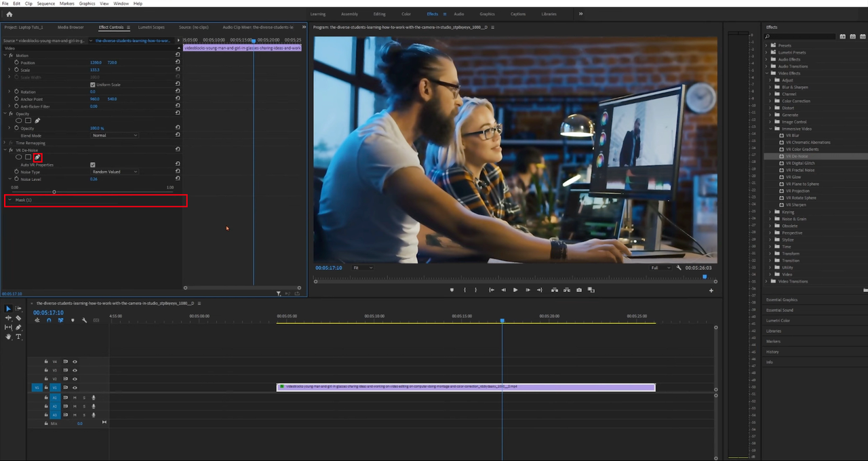Screen dimensions: 868x461
Task: Open the Essential Graphics panel
Action: [x=781, y=300]
